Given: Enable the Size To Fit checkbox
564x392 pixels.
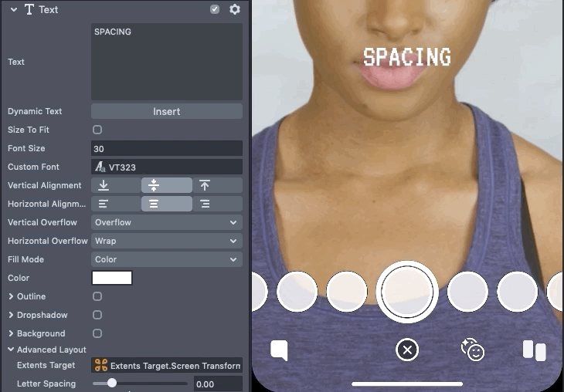Looking at the screenshot, I should pos(97,130).
